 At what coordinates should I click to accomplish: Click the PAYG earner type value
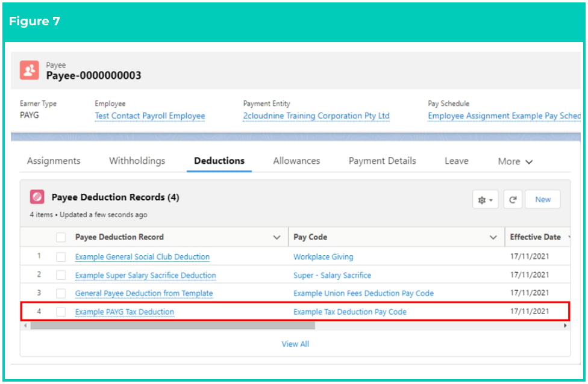tap(30, 115)
